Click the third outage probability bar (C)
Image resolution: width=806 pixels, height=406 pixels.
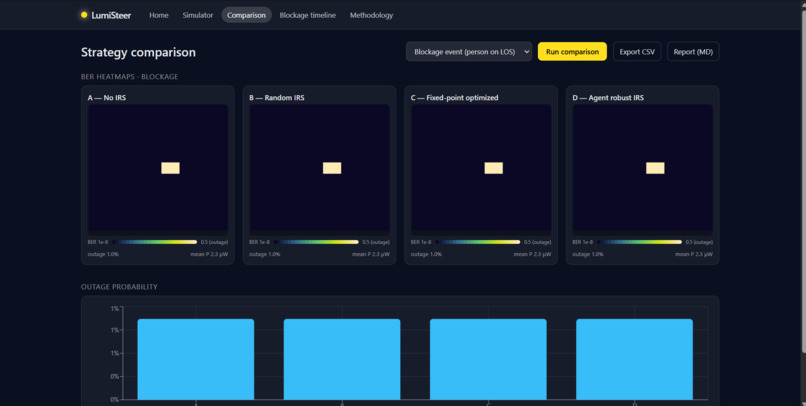click(488, 359)
